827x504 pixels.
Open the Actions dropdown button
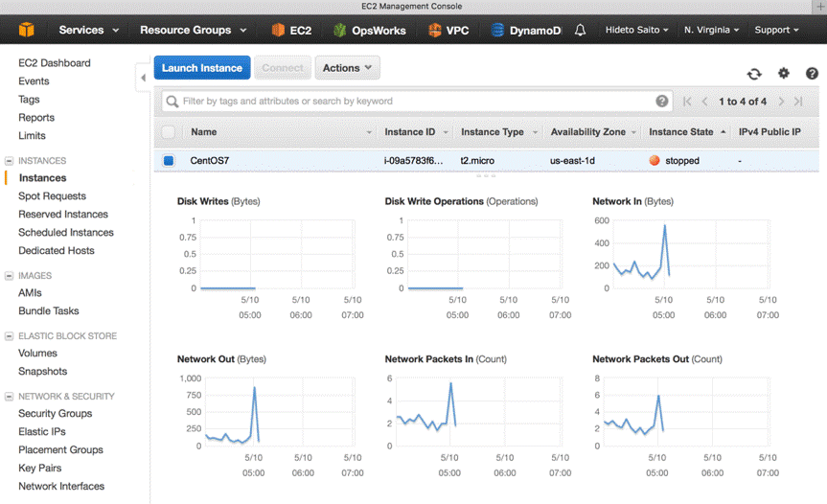tap(347, 68)
